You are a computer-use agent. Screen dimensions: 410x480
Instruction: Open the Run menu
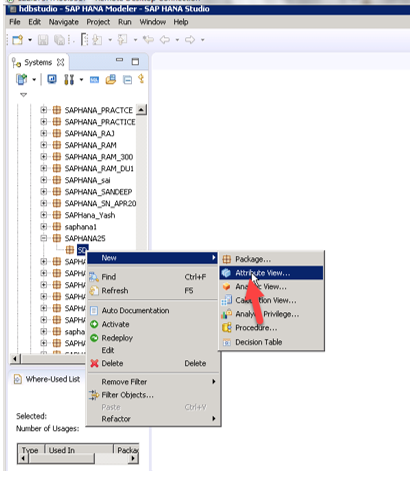point(125,22)
